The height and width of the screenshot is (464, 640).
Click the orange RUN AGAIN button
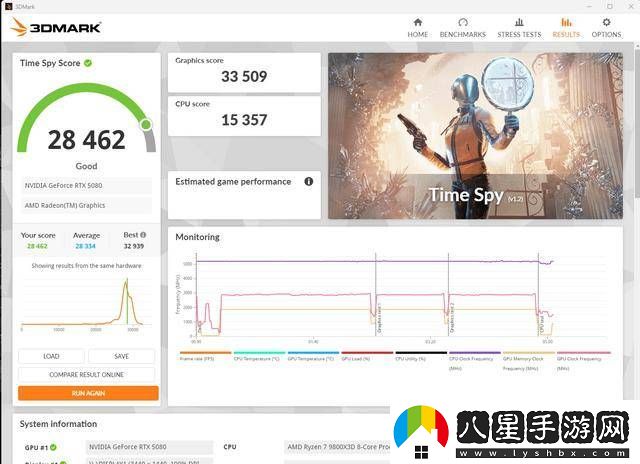88,393
